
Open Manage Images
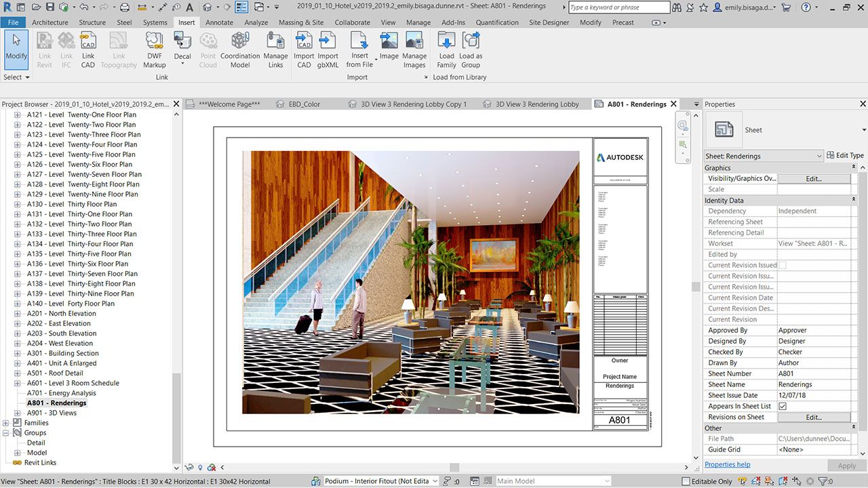pyautogui.click(x=414, y=50)
